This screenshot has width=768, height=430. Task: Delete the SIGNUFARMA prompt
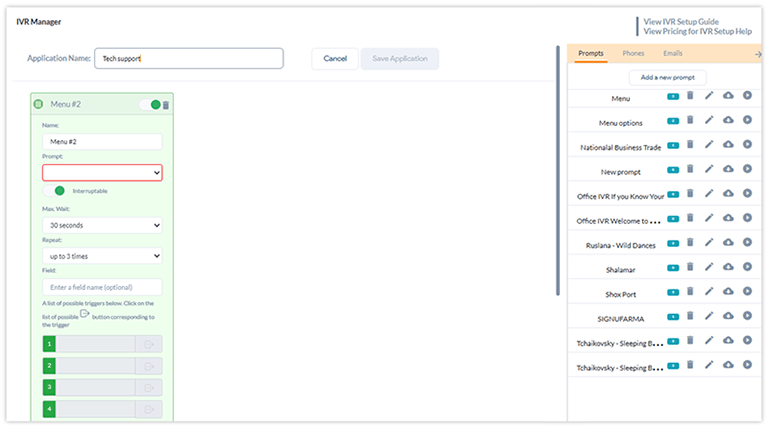690,317
